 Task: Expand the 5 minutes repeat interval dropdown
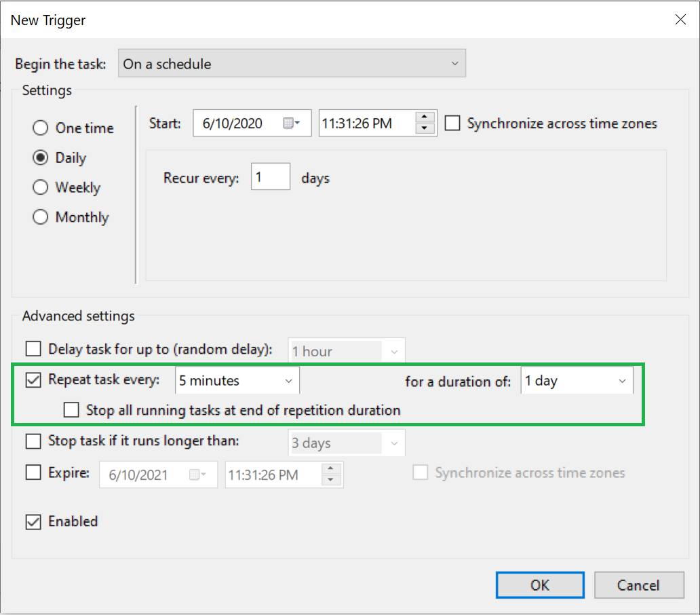click(x=237, y=381)
